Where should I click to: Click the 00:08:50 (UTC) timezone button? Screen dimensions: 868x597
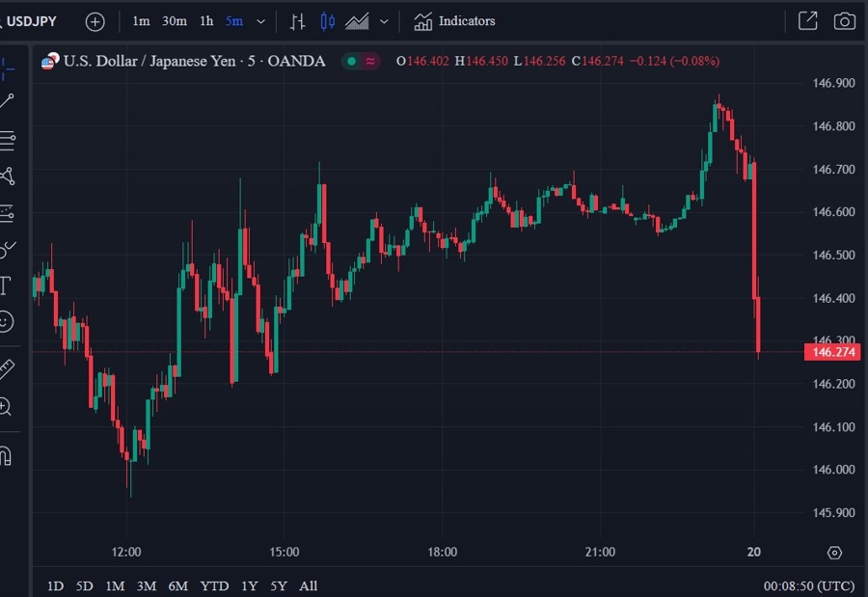click(808, 585)
